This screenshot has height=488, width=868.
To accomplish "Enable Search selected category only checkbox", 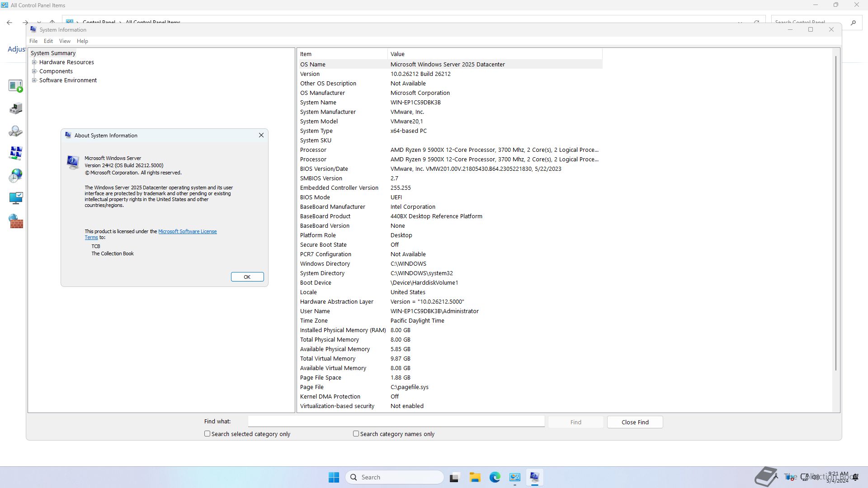I will tap(208, 434).
